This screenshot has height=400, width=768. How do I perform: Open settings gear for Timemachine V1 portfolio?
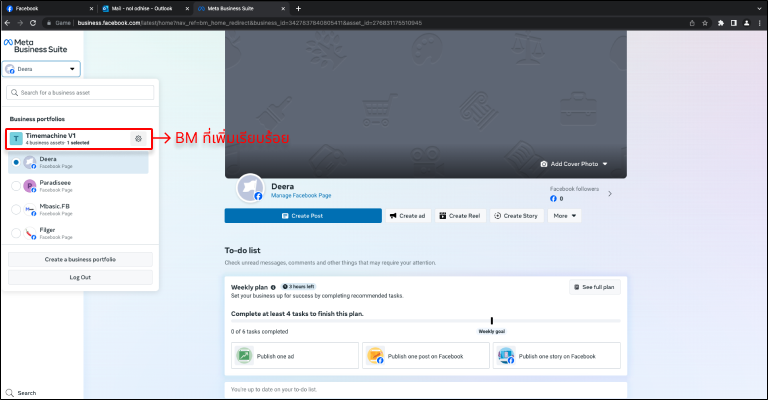tap(139, 139)
